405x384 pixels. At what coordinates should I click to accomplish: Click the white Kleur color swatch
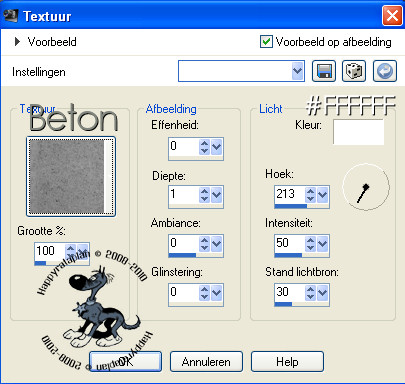358,132
